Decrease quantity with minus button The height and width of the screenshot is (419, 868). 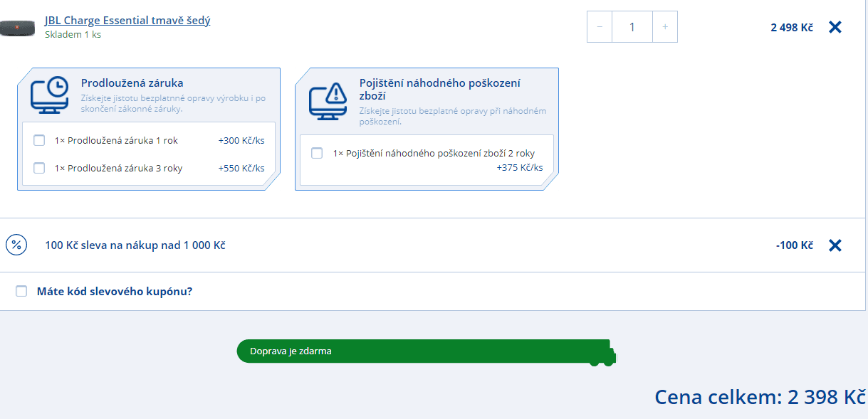[x=600, y=27]
